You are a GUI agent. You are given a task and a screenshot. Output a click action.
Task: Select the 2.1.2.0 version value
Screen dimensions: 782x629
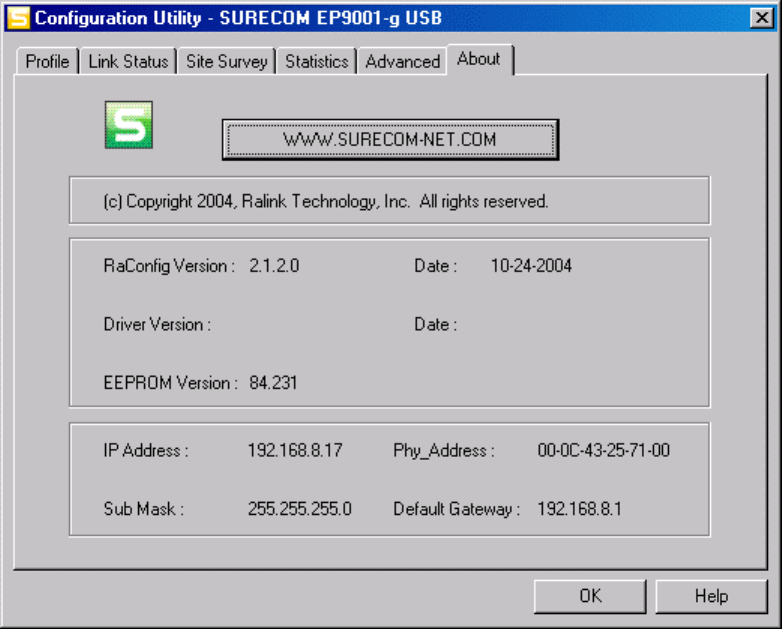pyautogui.click(x=274, y=266)
